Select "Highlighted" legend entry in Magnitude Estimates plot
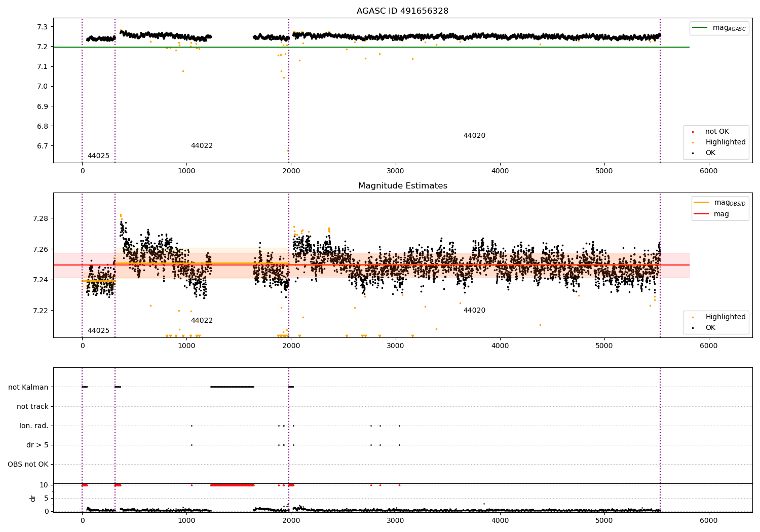Viewport: 760px width, 532px height. (x=726, y=317)
